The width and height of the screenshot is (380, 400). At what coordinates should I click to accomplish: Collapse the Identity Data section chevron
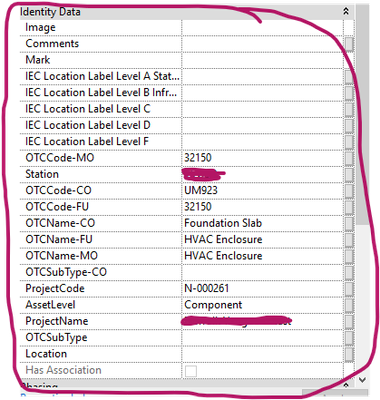(x=346, y=12)
